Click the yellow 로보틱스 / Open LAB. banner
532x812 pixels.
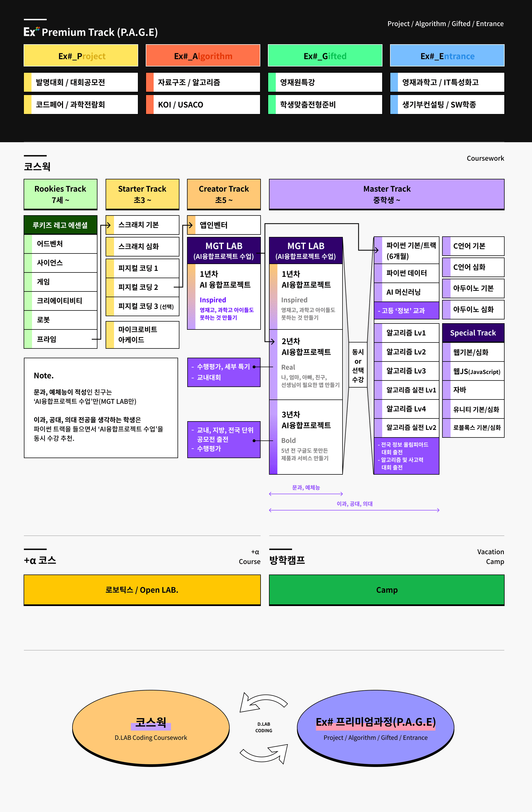tap(142, 590)
